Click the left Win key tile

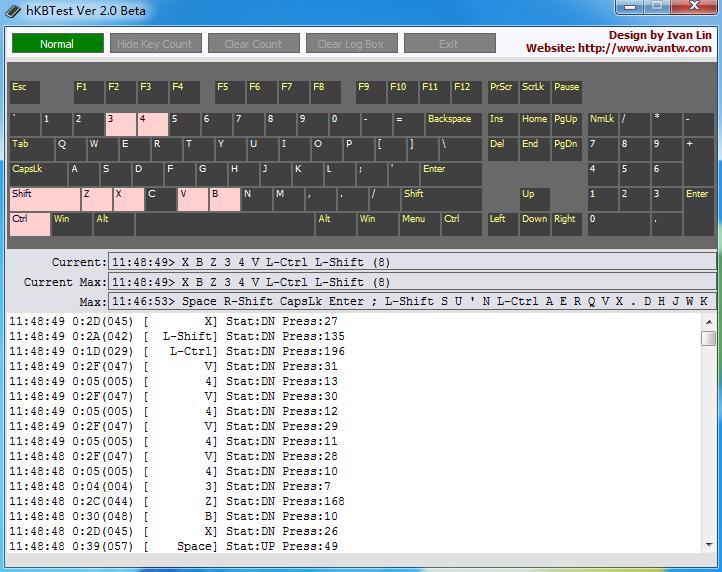[72, 224]
